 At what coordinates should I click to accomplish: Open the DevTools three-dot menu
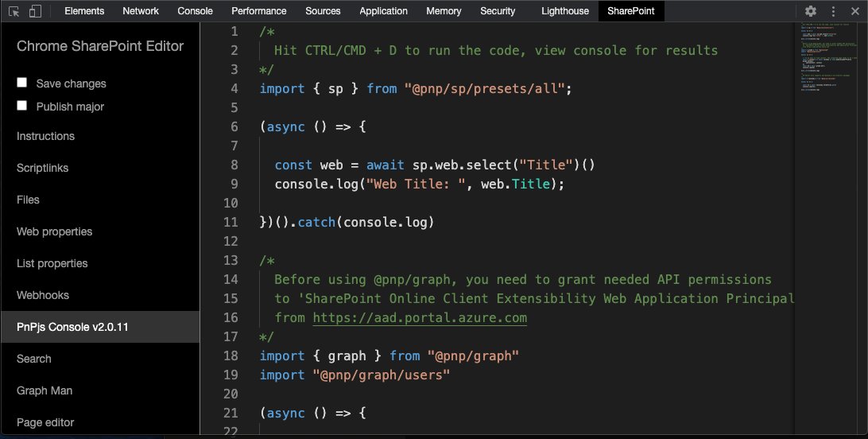click(x=833, y=11)
